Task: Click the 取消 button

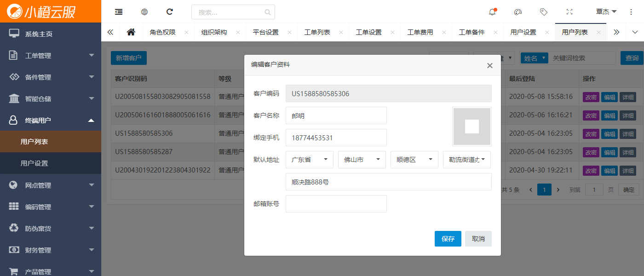Action: tap(478, 239)
